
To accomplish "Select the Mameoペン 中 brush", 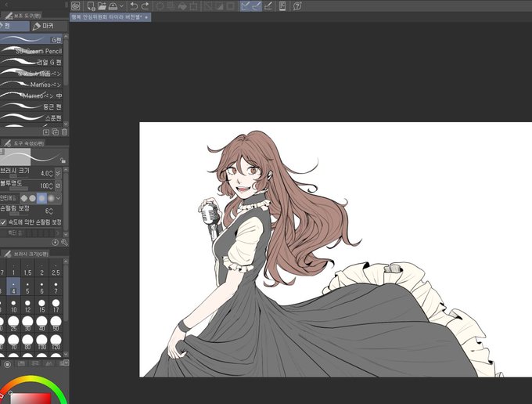I will (31, 96).
